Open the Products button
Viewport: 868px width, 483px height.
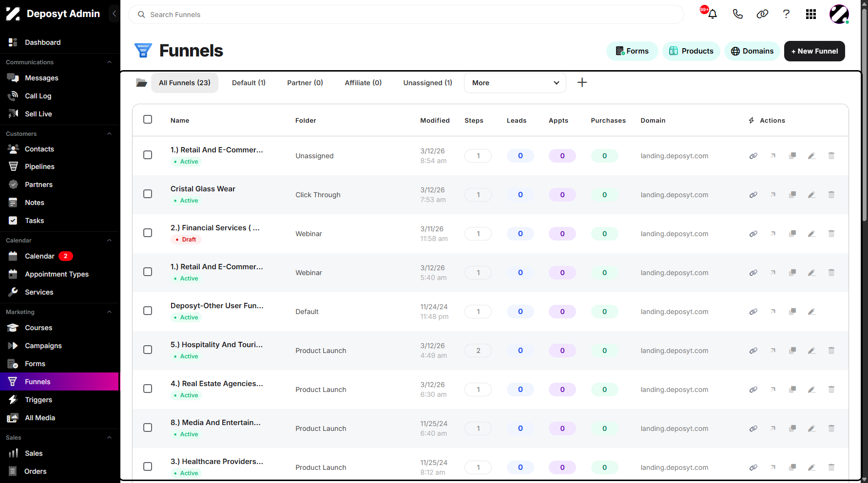(x=691, y=51)
